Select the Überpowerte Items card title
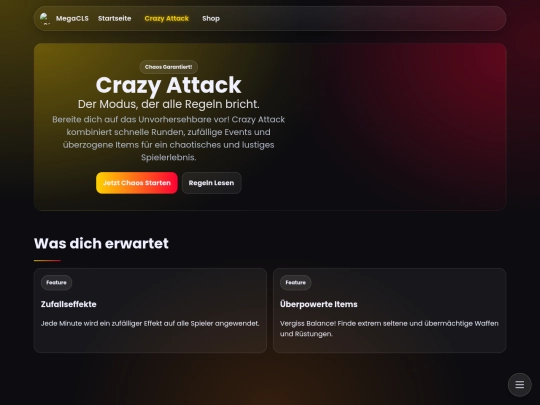540x405 pixels. (319, 304)
